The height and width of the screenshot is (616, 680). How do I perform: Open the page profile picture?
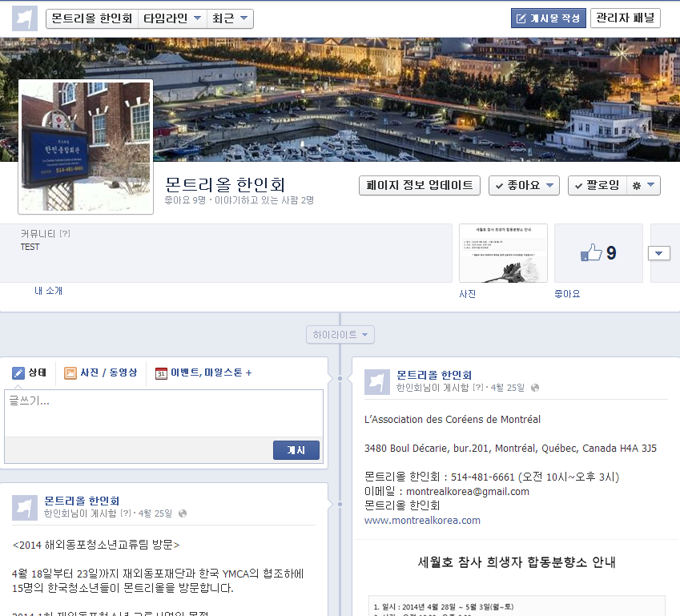pyautogui.click(x=86, y=147)
